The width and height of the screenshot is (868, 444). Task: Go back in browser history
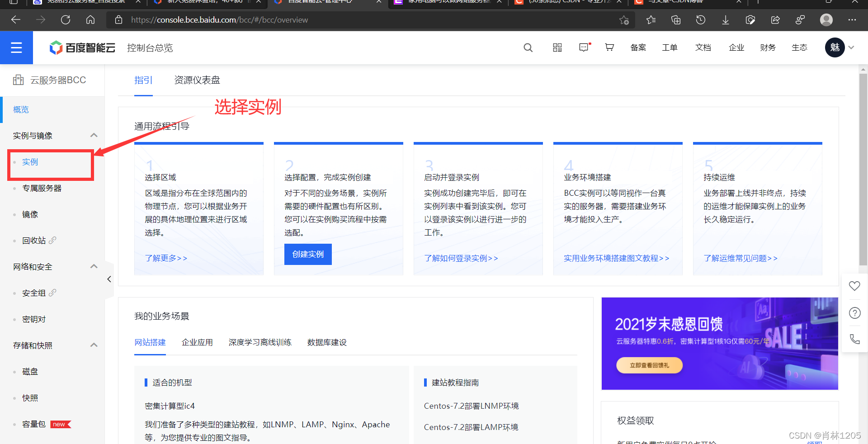[16, 20]
